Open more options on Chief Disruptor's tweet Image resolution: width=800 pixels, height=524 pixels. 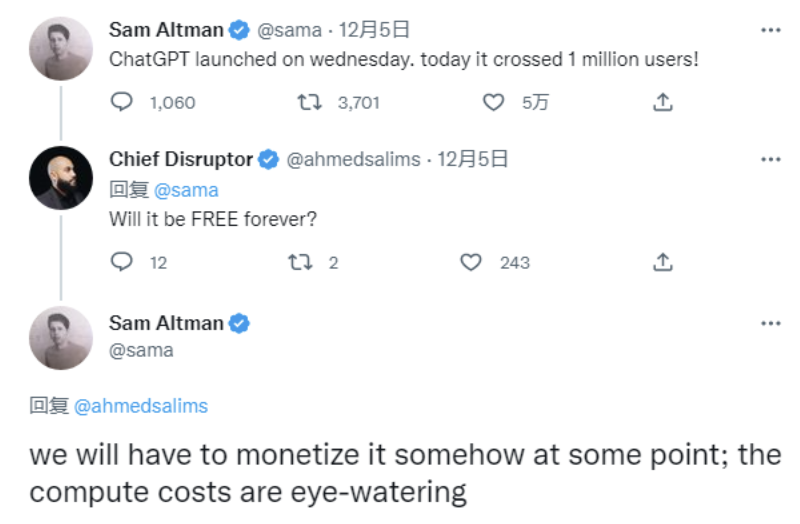(x=770, y=159)
